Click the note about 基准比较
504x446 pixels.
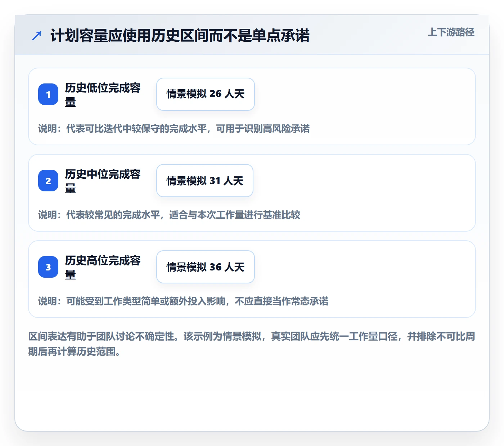[169, 215]
